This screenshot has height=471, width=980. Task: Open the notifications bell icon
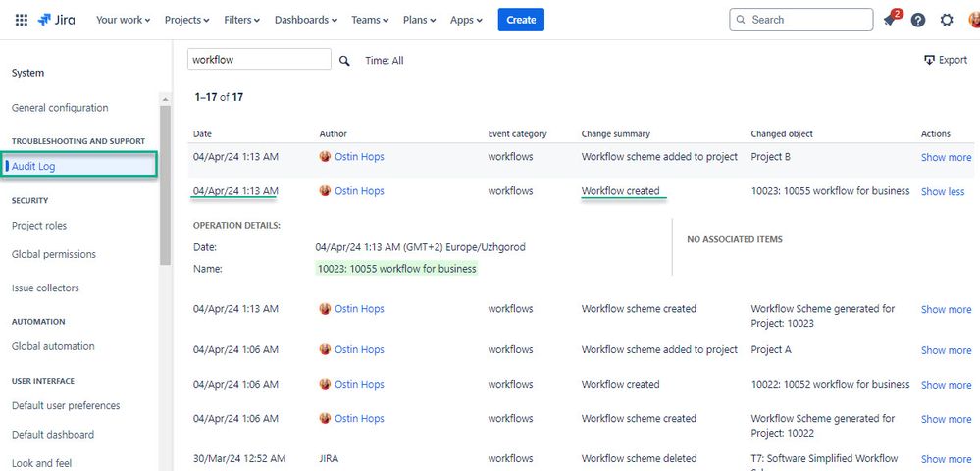pyautogui.click(x=890, y=20)
